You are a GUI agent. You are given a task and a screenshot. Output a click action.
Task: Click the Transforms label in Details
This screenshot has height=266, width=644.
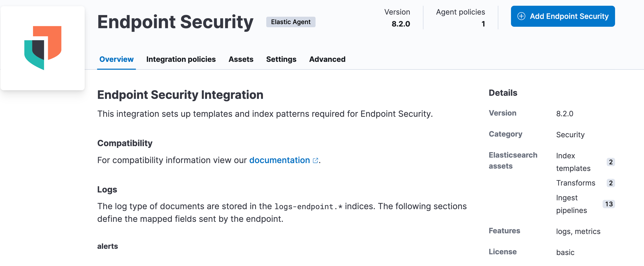[576, 183]
